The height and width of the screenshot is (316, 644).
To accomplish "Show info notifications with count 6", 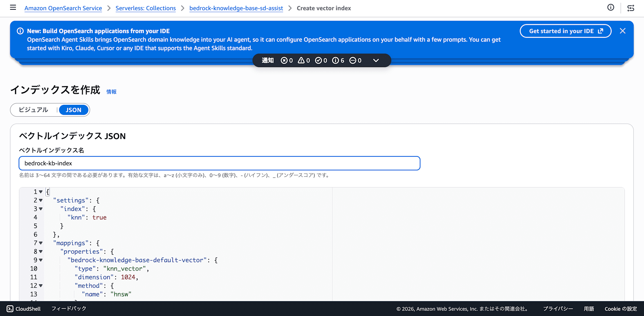I will (x=338, y=60).
